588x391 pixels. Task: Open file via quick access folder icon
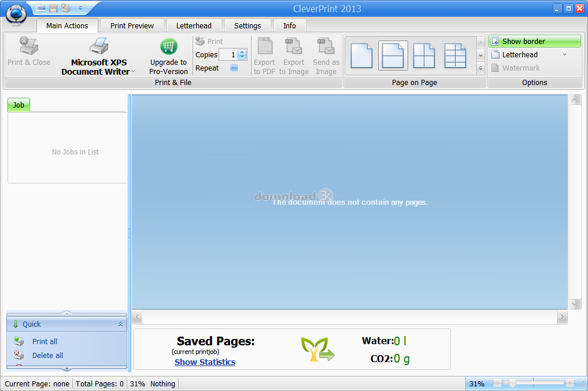click(x=40, y=8)
